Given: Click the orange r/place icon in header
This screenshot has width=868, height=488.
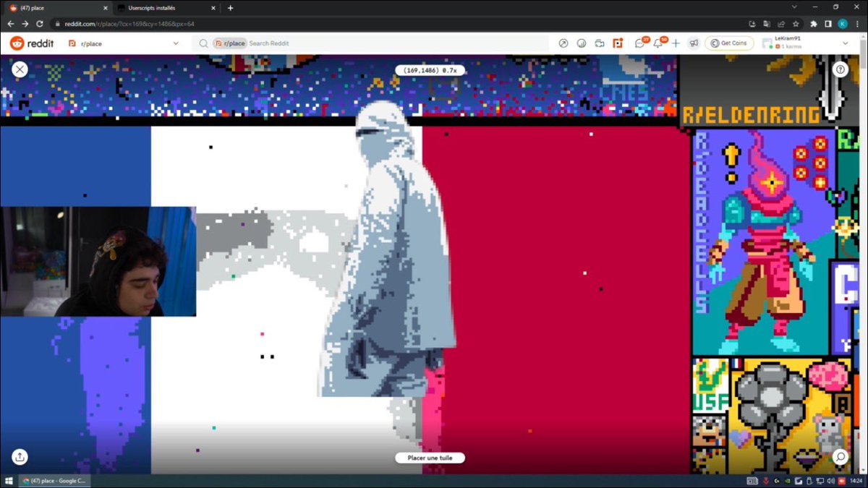Looking at the screenshot, I should point(618,43).
